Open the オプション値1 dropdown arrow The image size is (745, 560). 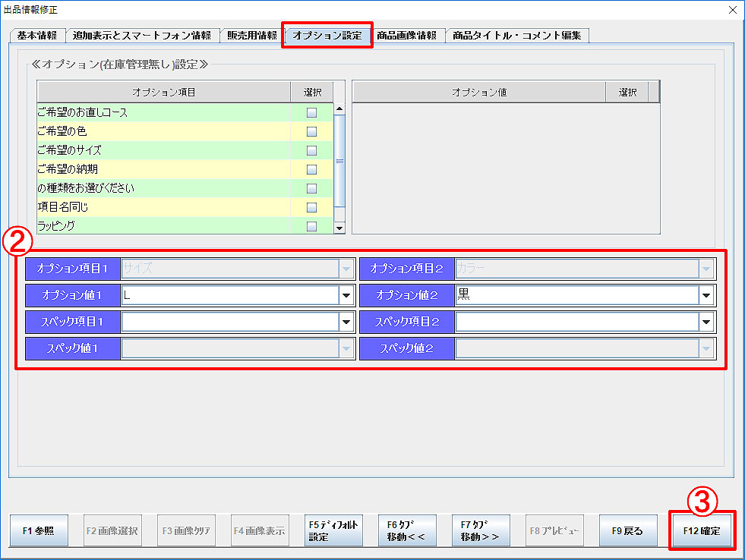point(346,295)
